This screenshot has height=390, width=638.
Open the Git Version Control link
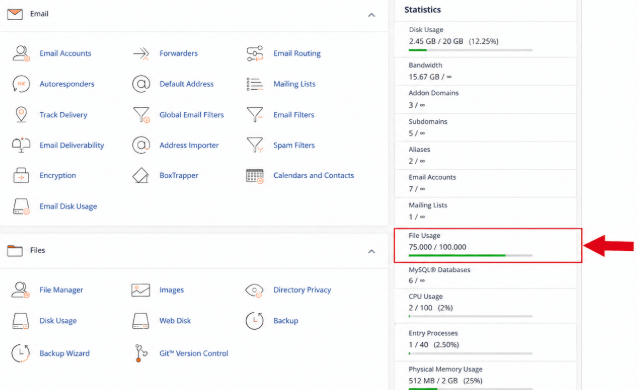click(194, 353)
